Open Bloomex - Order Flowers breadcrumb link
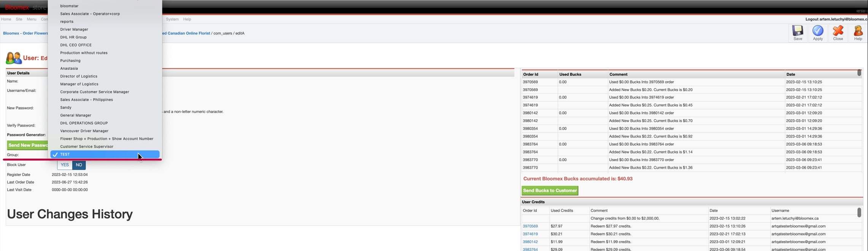 click(x=25, y=33)
